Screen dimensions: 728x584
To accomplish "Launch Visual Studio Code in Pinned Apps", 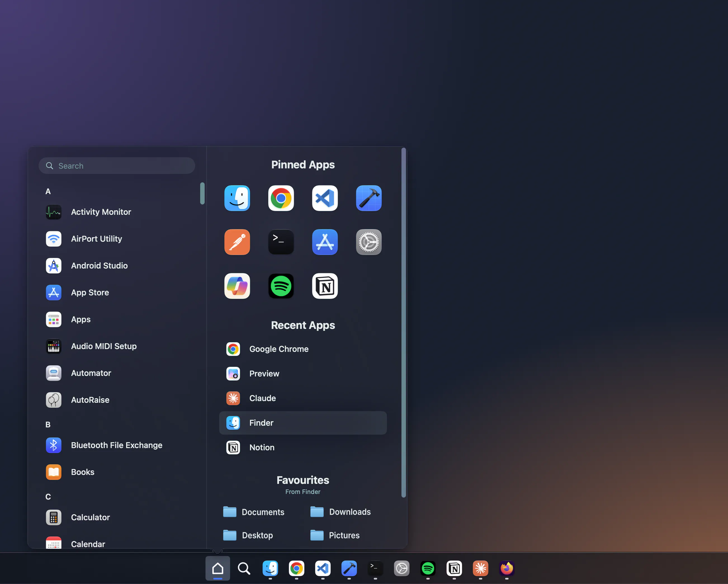I will tap(325, 198).
